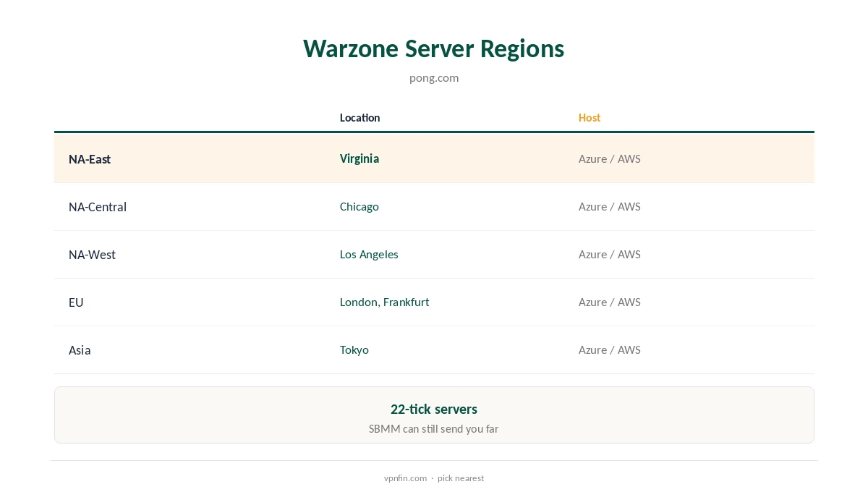This screenshot has width=868, height=492.
Task: Select the Asia row label
Action: pyautogui.click(x=80, y=350)
